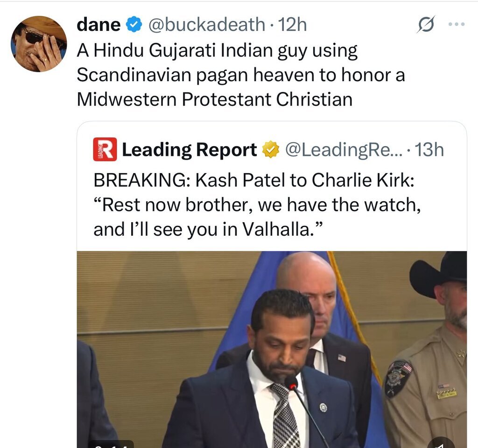Open the 'dane' display name link
This screenshot has width=478, height=448.
coord(98,24)
